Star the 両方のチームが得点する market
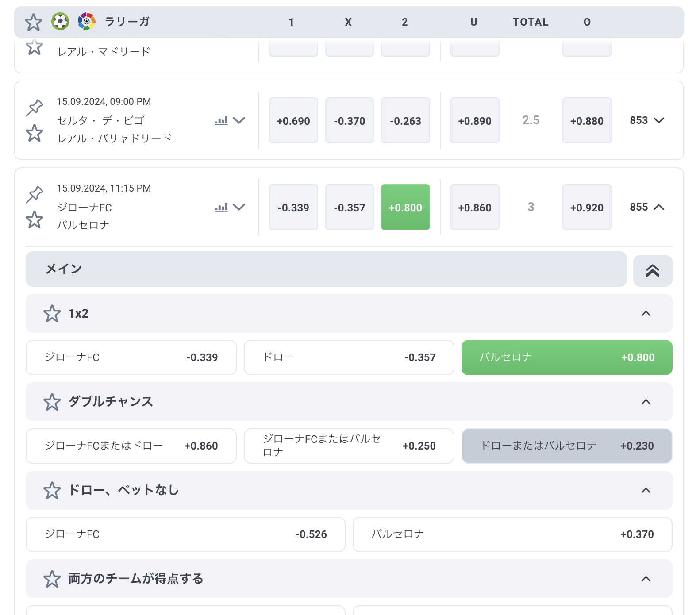This screenshot has height=615, width=700. click(52, 579)
